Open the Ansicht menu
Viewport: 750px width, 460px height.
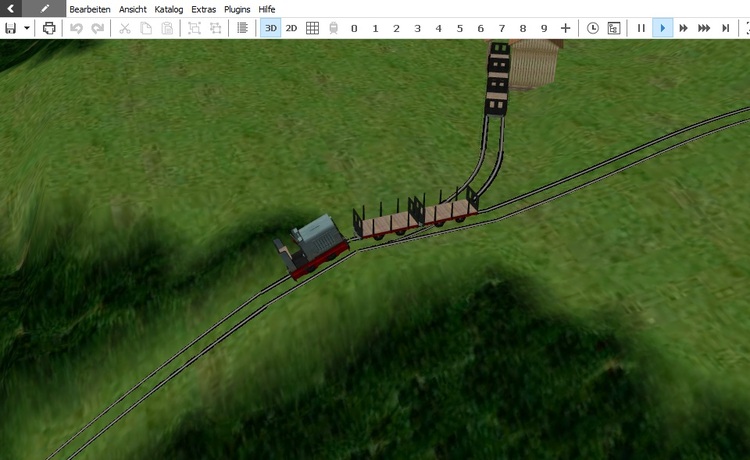(x=132, y=9)
